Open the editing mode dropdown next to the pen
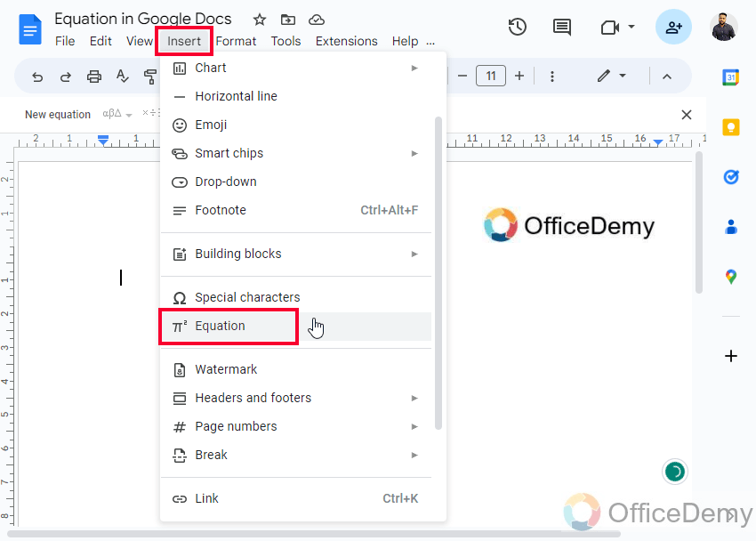756x541 pixels. [x=623, y=77]
